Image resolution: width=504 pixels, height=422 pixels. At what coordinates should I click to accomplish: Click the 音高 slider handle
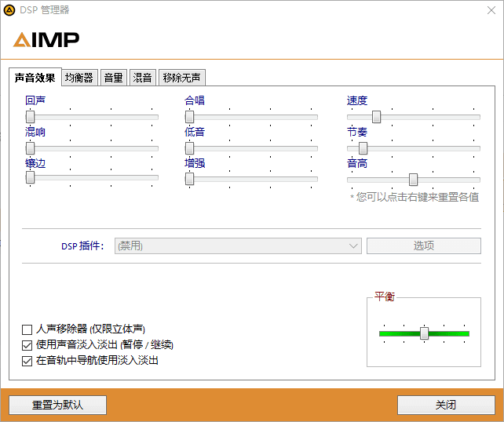(413, 179)
